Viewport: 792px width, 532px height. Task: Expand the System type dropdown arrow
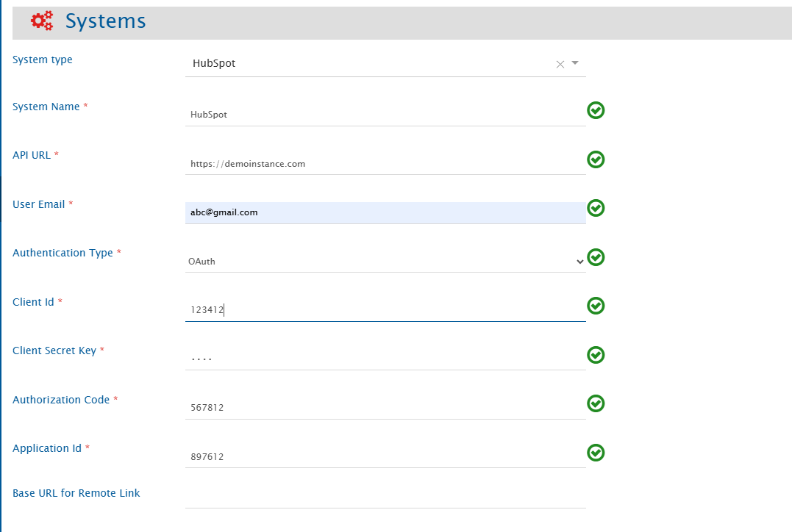click(575, 63)
